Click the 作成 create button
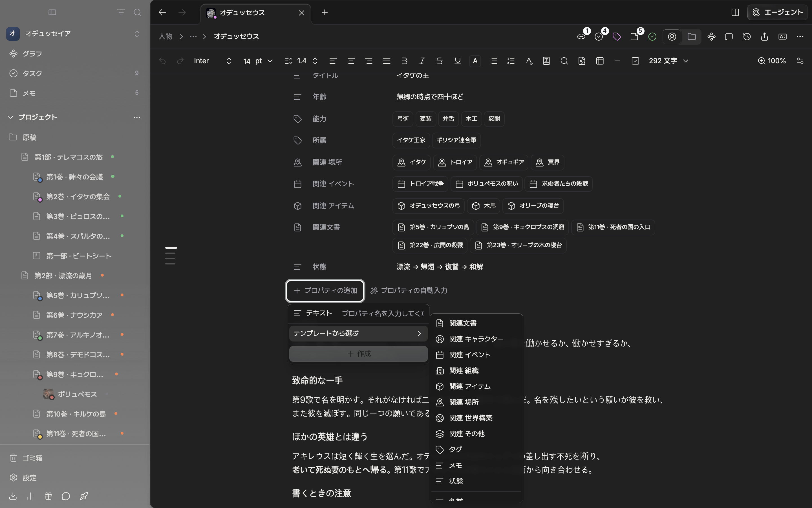The width and height of the screenshot is (812, 508). click(358, 354)
